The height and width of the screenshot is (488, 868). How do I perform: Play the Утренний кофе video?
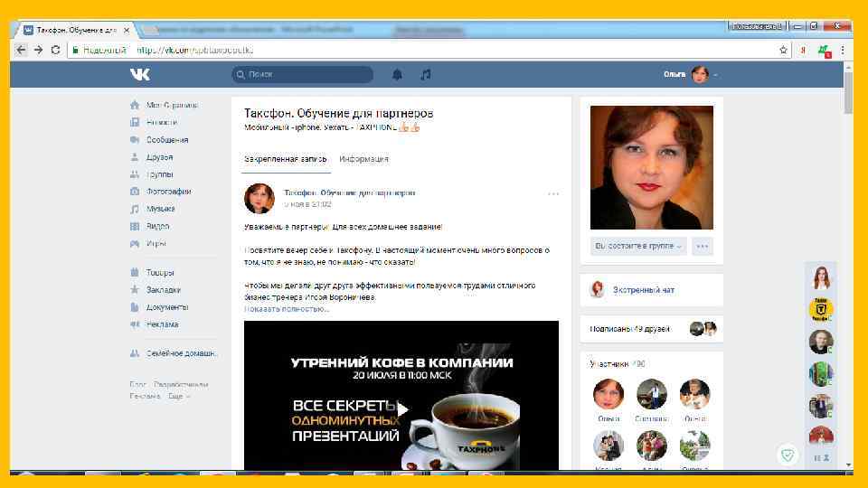401,409
